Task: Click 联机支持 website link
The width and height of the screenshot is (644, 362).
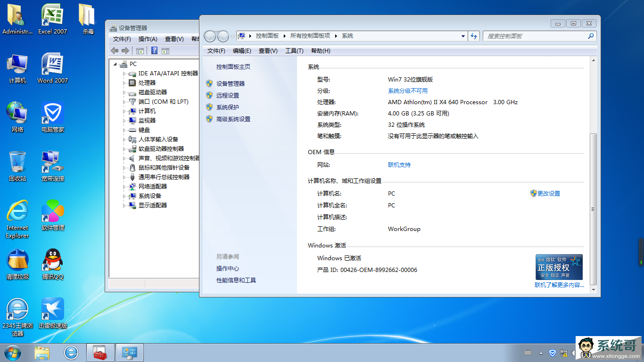Action: click(x=399, y=165)
